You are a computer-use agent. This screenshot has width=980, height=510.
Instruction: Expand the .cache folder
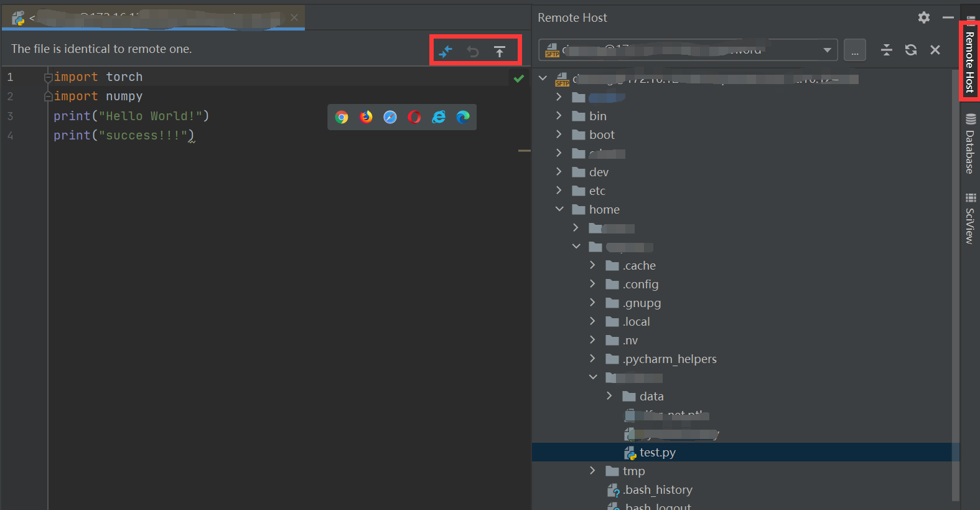coord(592,265)
